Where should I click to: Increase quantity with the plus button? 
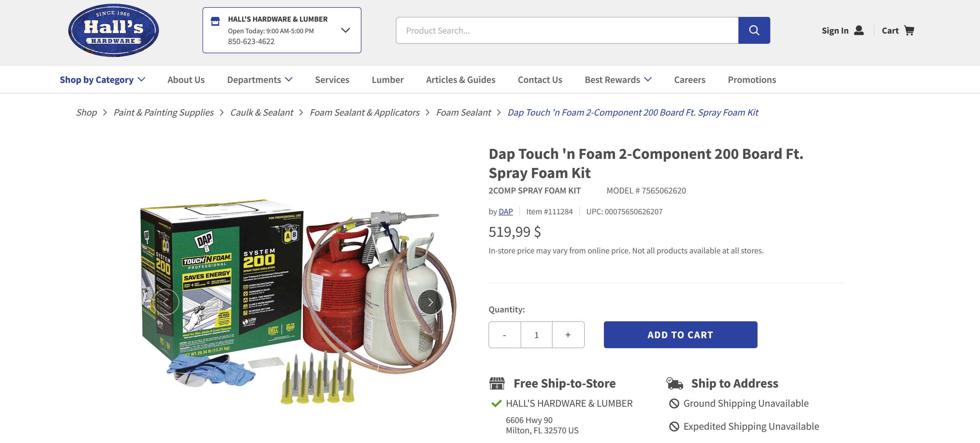[x=568, y=335]
